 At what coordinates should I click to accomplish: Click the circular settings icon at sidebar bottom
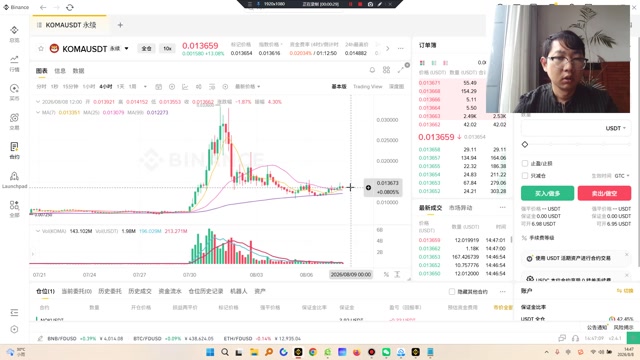click(x=14, y=329)
